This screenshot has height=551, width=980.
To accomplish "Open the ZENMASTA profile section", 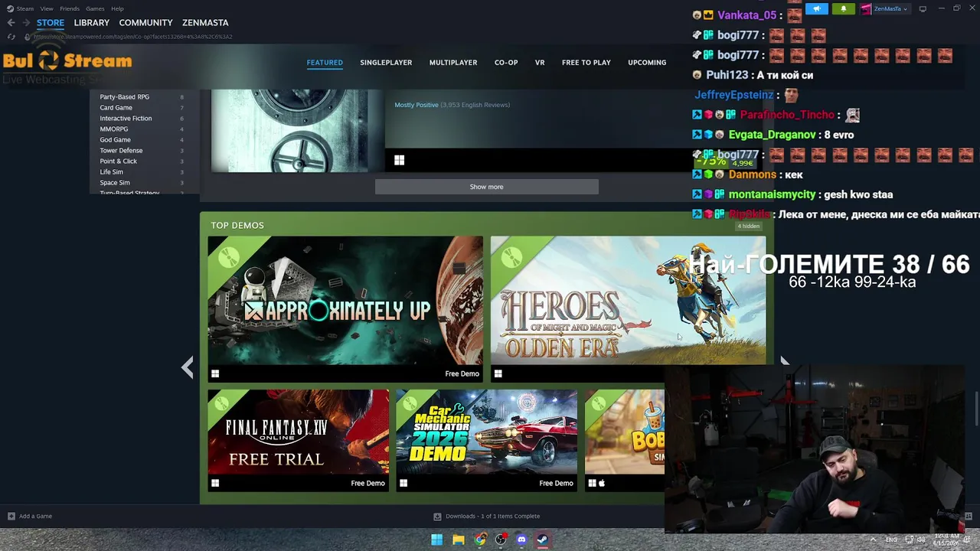I will pyautogui.click(x=205, y=23).
